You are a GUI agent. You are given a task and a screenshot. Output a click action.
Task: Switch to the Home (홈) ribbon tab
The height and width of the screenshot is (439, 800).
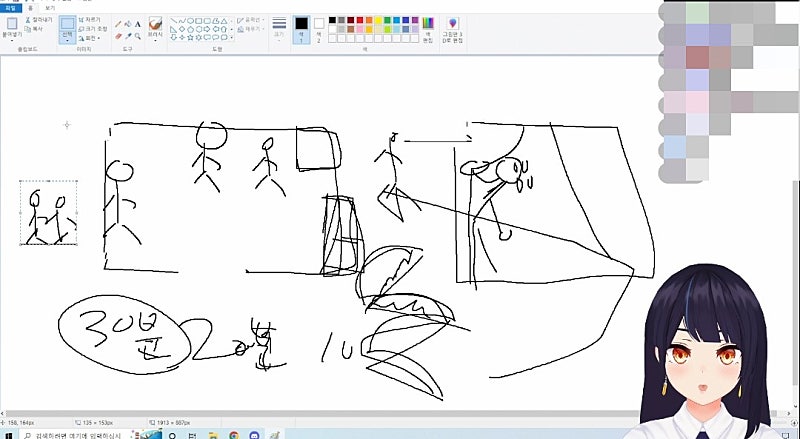pos(31,8)
